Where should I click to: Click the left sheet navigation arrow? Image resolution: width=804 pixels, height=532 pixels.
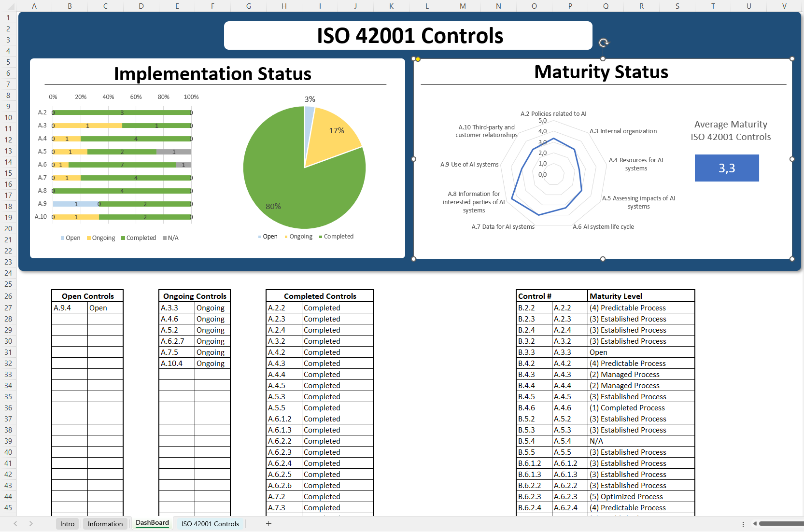(x=16, y=524)
